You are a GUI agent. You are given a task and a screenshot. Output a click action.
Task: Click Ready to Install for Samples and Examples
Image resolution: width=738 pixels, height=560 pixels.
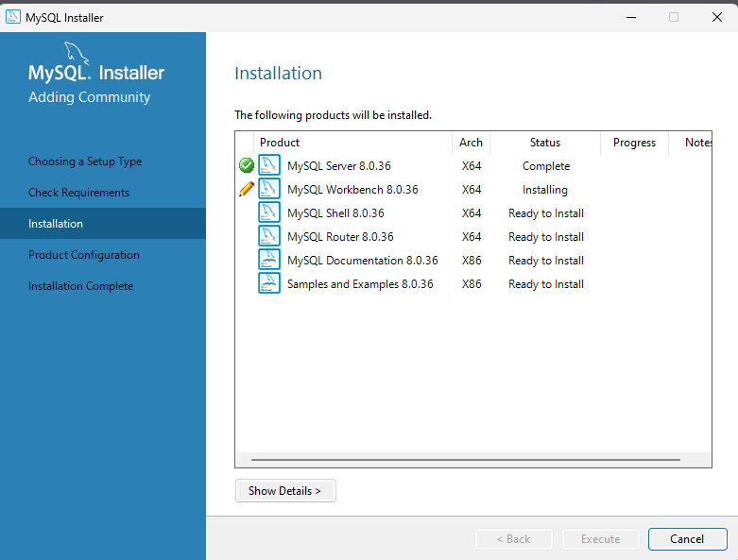546,284
